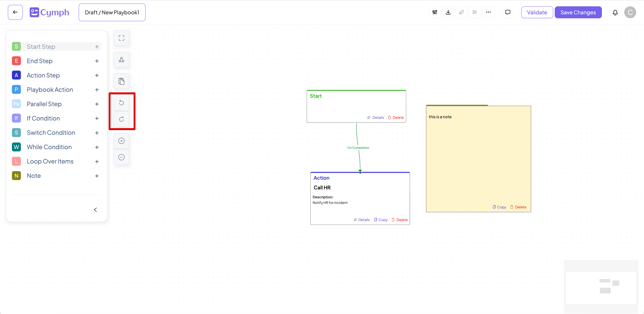Click the Save Changes button

coord(578,12)
